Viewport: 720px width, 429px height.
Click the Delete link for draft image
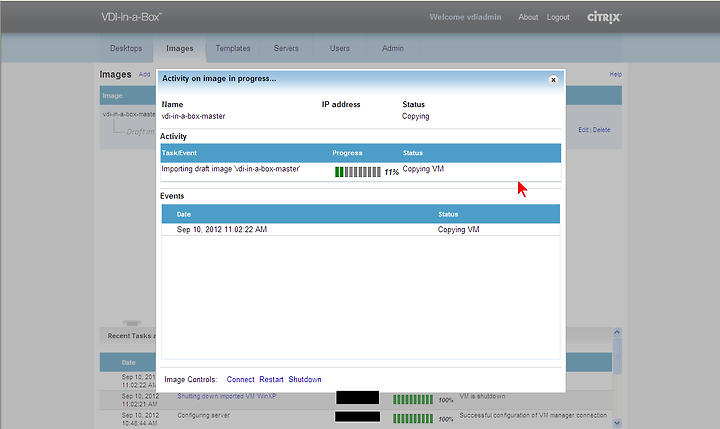tap(601, 130)
